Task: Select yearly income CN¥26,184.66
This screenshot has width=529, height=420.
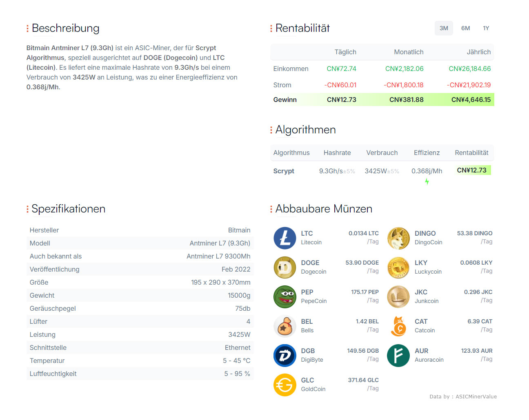Action: point(470,69)
